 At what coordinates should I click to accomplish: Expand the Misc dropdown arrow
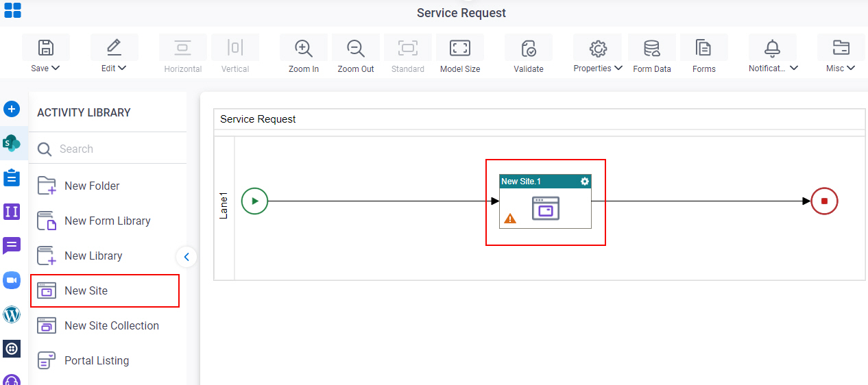pyautogui.click(x=851, y=68)
